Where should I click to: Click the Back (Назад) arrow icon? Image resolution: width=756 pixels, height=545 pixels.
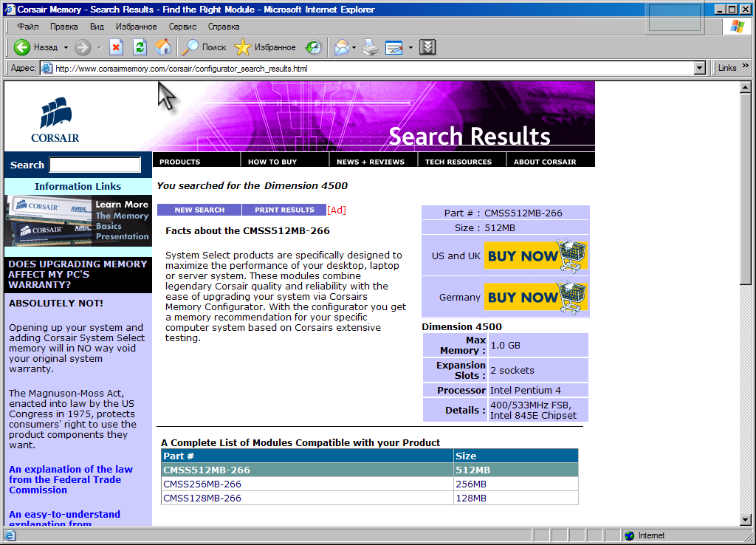pos(21,47)
